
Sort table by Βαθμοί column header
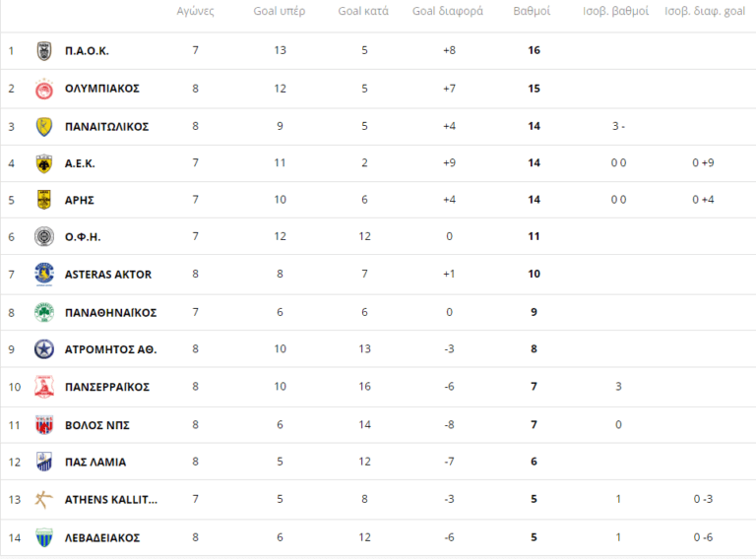(533, 13)
